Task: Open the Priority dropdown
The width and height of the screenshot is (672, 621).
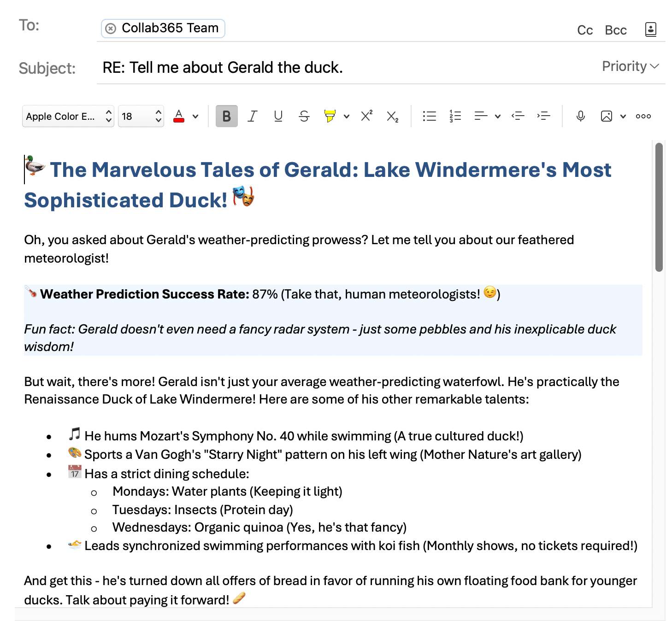Action: [630, 66]
